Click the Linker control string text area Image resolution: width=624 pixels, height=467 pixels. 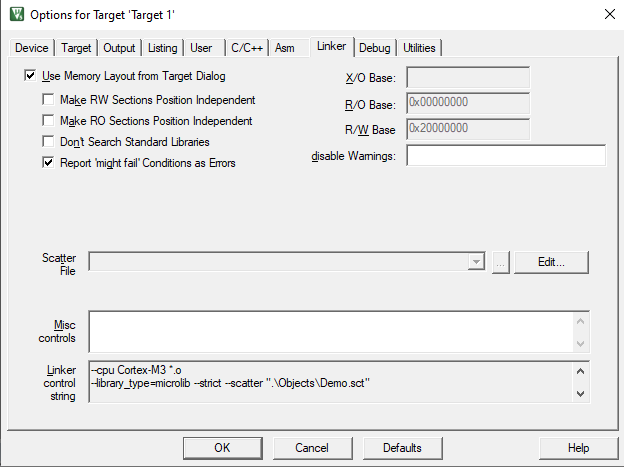pyautogui.click(x=332, y=382)
